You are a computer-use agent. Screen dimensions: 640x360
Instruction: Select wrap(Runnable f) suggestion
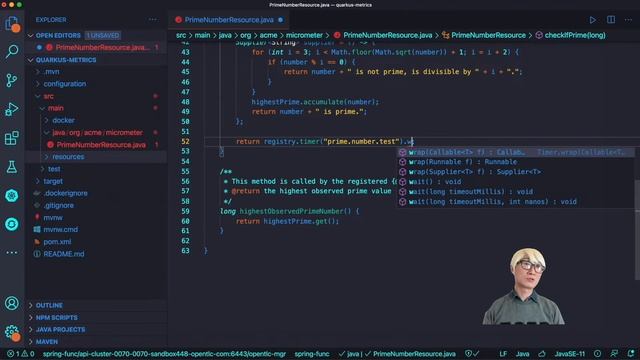pyautogui.click(x=516, y=162)
